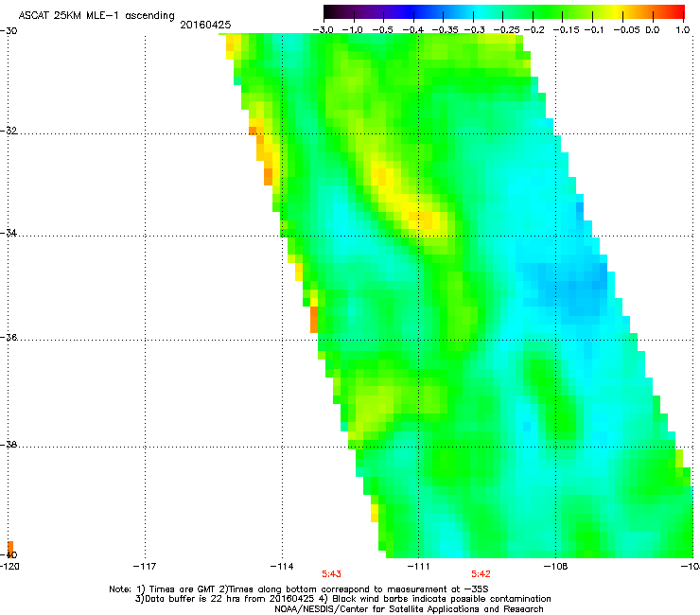The height and width of the screenshot is (615, 700).
Task: Click the '-38' latitude axis label
Action: [9, 445]
